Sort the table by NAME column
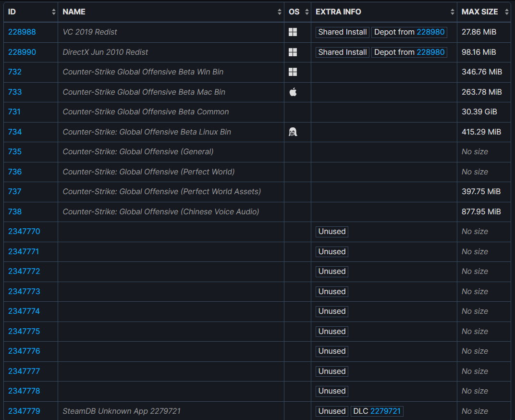Image resolution: width=515 pixels, height=420 pixels. 171,12
